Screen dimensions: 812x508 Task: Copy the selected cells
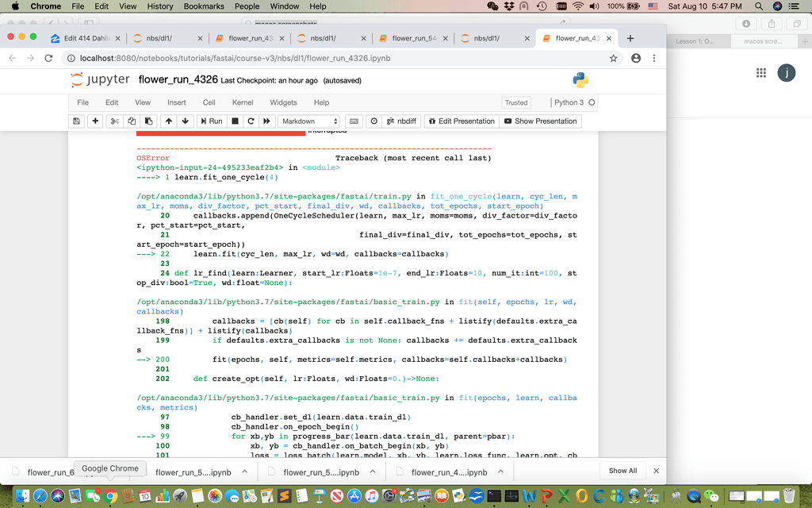(x=132, y=121)
